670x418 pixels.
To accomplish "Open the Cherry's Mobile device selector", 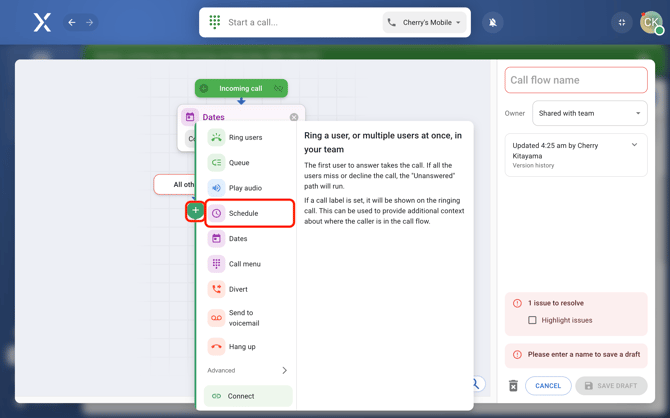I will (x=425, y=22).
